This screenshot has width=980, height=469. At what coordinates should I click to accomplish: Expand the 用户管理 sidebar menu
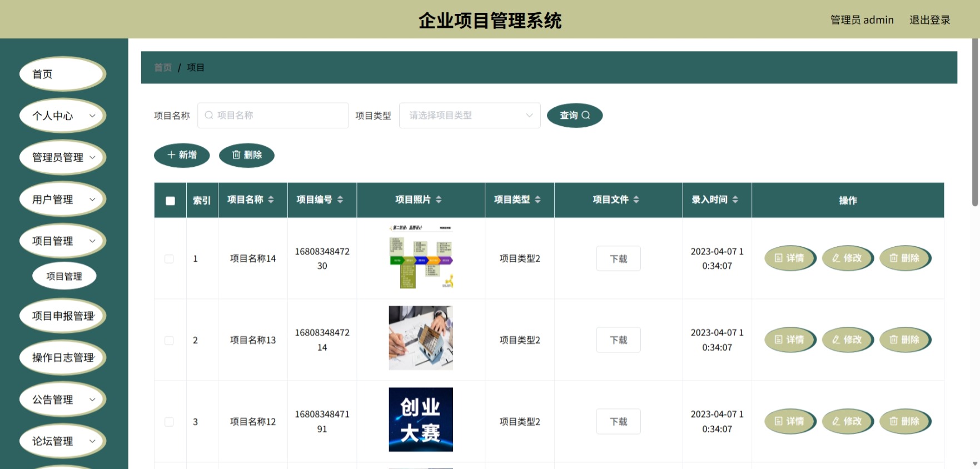pos(62,199)
